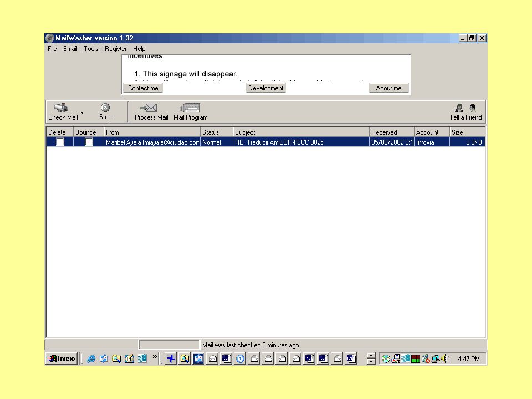Click the two-computers network tray icon
Screen dimensions: 532x399
coord(436,359)
